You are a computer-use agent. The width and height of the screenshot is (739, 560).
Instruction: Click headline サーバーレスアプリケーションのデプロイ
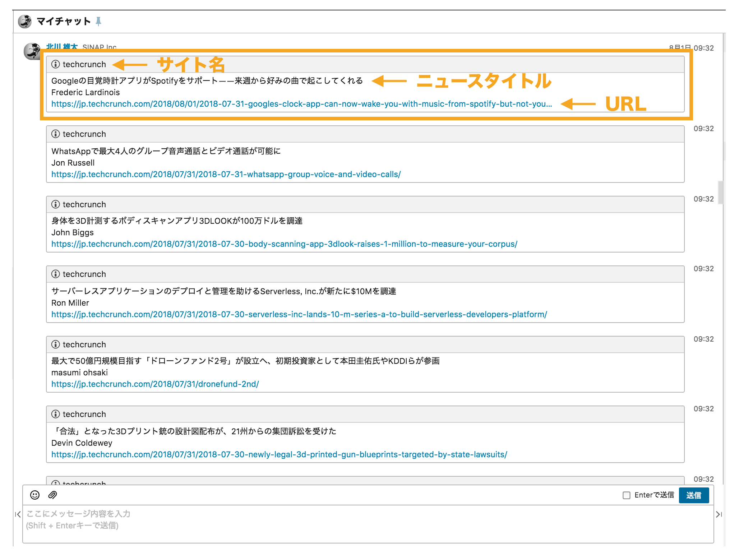223,291
